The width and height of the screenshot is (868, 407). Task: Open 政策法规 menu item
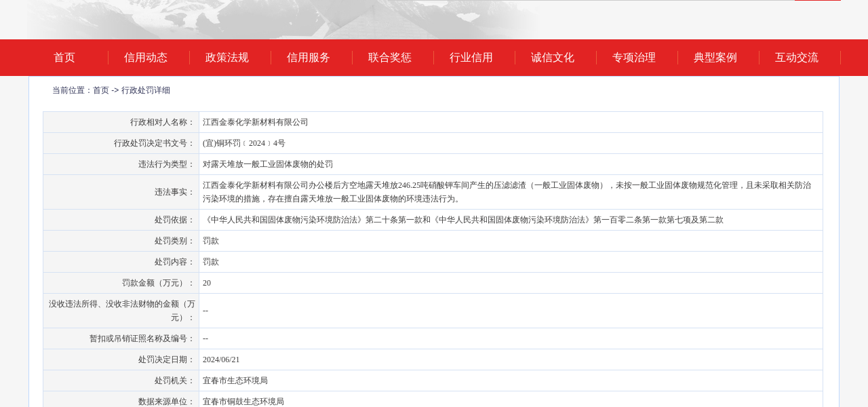(227, 58)
